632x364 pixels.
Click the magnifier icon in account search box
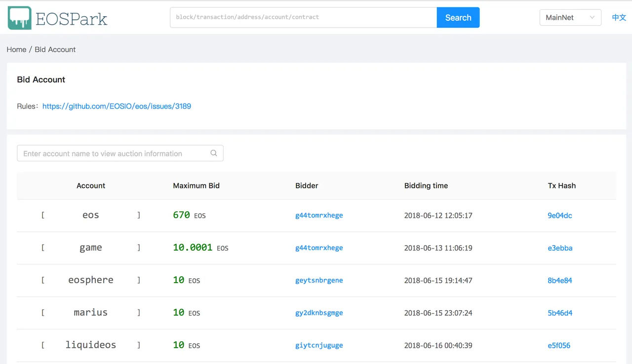point(214,153)
